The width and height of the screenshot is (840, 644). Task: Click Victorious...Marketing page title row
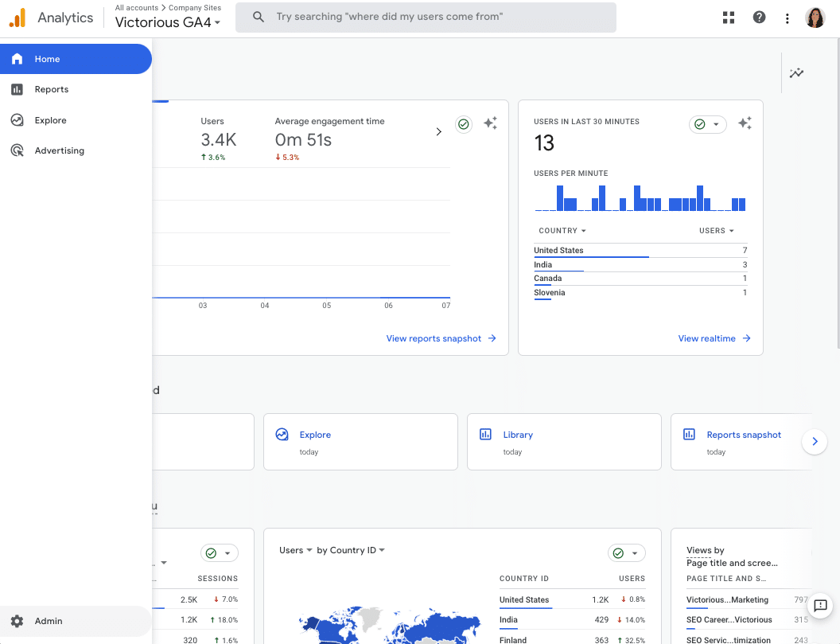(747, 599)
